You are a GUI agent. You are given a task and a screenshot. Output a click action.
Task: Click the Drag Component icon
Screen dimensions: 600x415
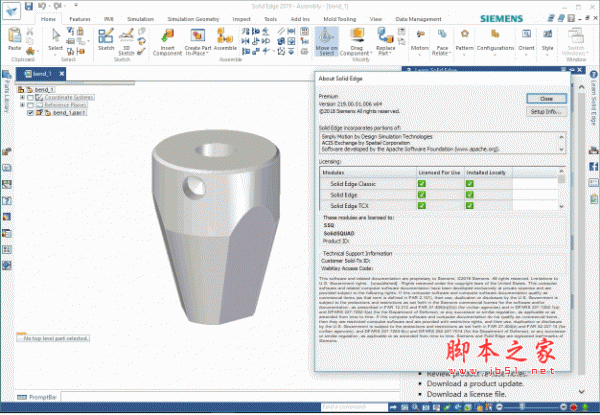pos(357,35)
